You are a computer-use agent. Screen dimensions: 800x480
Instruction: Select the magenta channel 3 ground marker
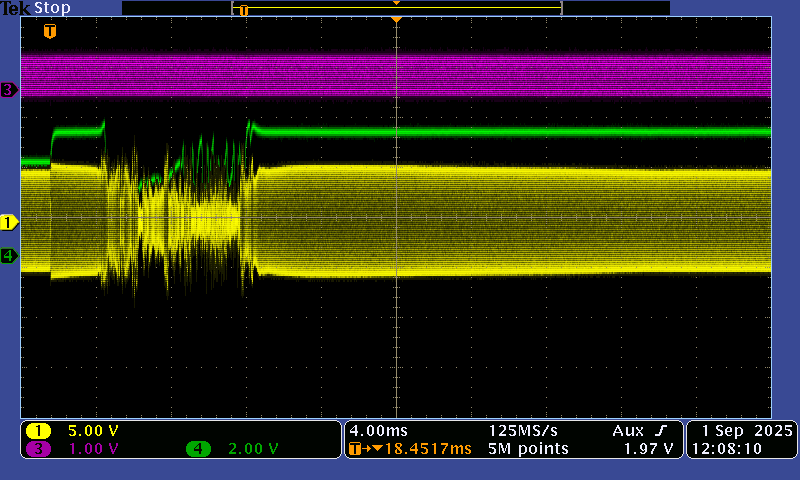click(x=9, y=90)
